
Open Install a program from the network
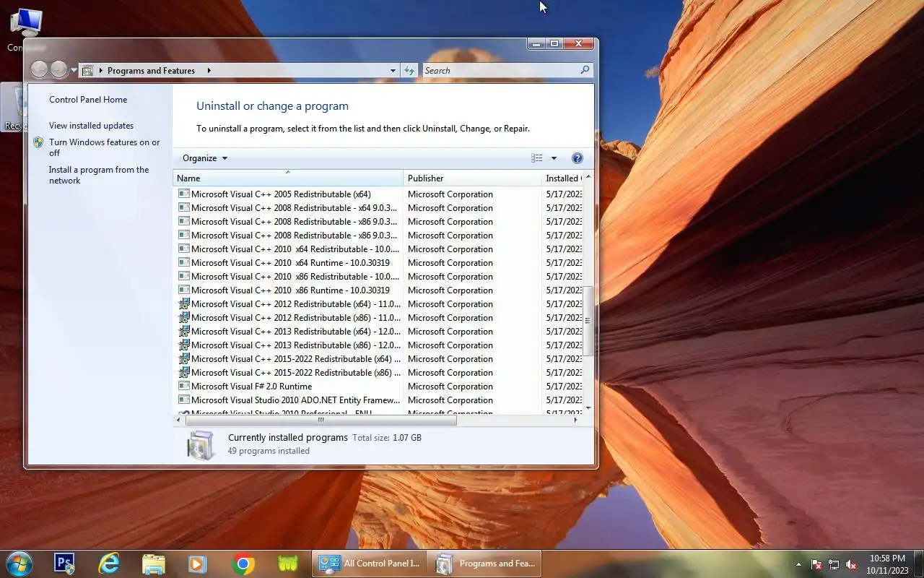tap(99, 175)
